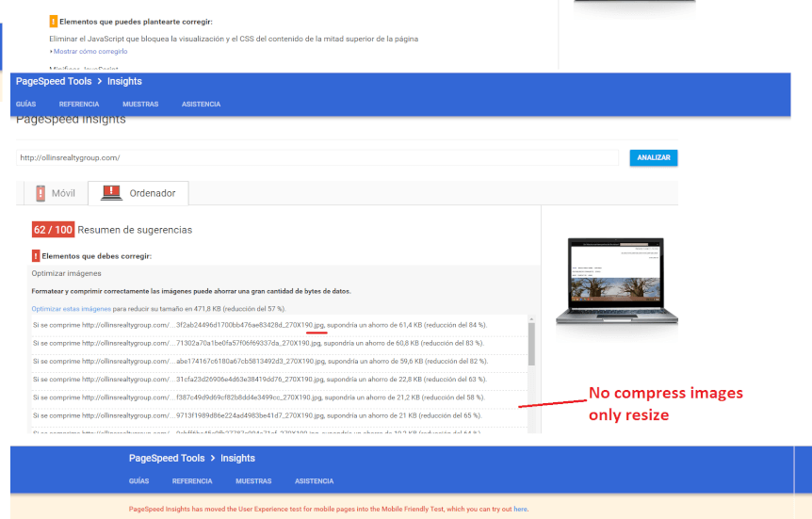Click 'Elementos que debes corregir:' text
Image resolution: width=812 pixels, height=519 pixels.
pos(97,256)
